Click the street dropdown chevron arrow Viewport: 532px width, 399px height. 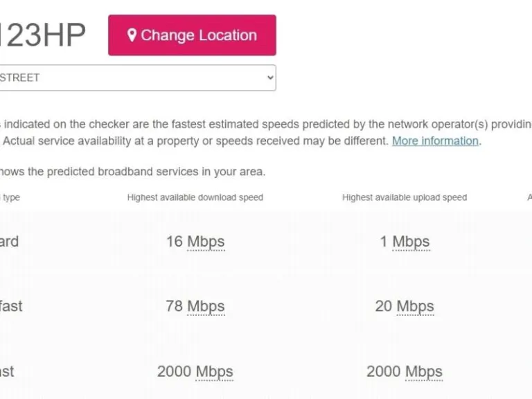(x=270, y=78)
